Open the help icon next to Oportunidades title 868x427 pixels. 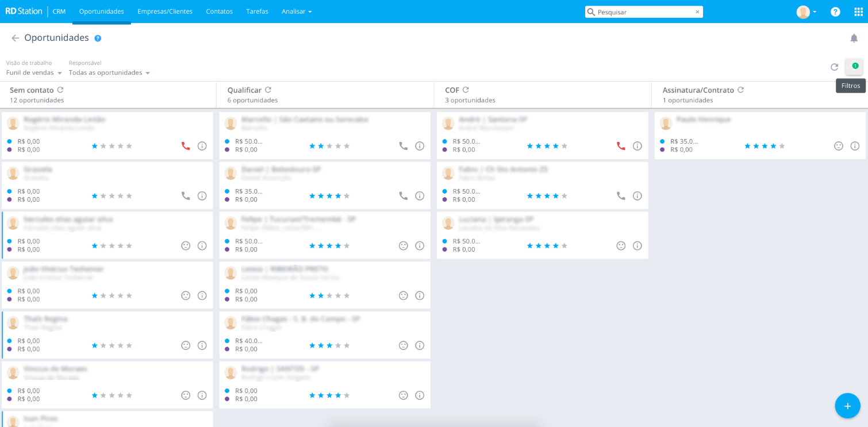[98, 38]
